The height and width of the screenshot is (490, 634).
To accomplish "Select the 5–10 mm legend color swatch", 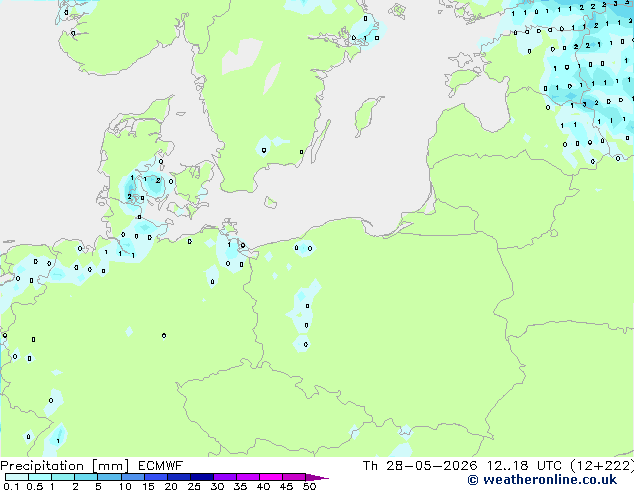I will [109, 477].
